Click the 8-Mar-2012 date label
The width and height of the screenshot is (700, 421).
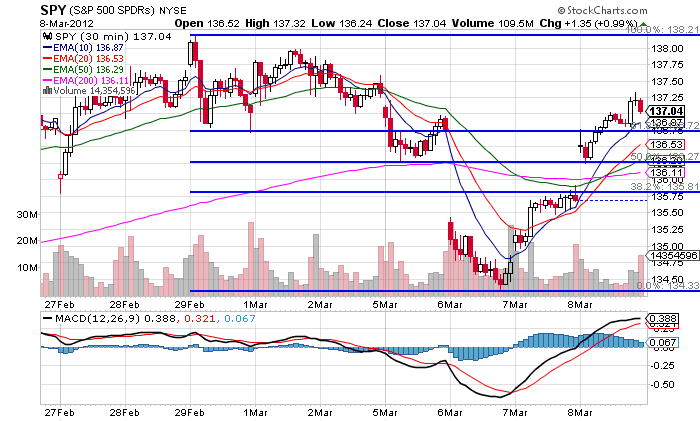pos(67,23)
